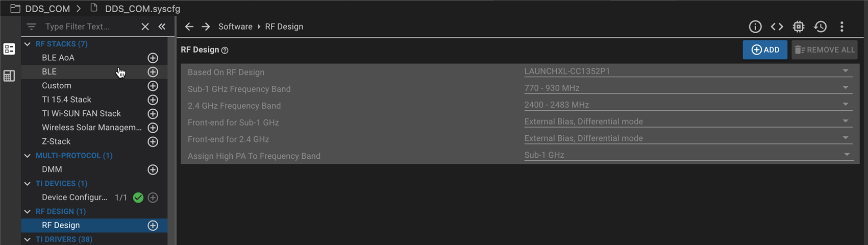Open the history icon in toolbar
Image resolution: width=868 pixels, height=245 pixels.
821,27
